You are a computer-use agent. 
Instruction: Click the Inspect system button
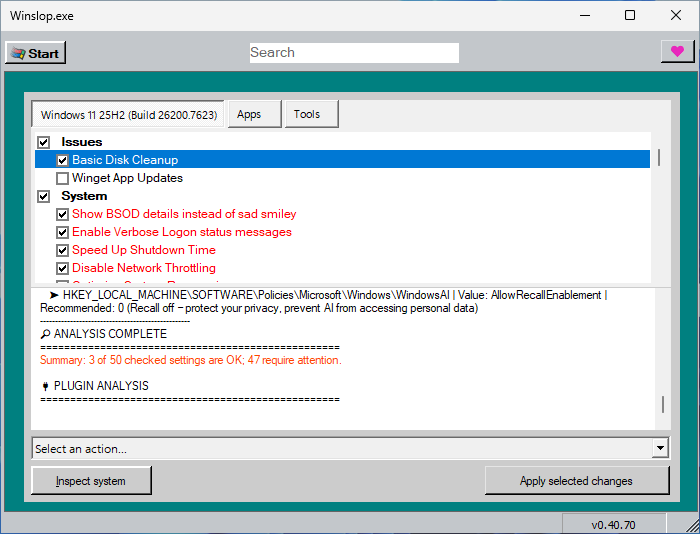pos(91,481)
